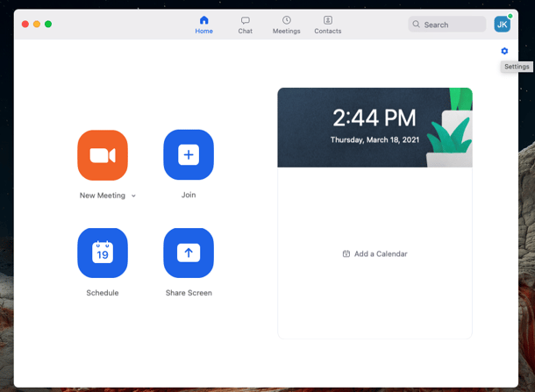Click the blue Join plus icon
This screenshot has height=392, width=535.
tap(189, 154)
